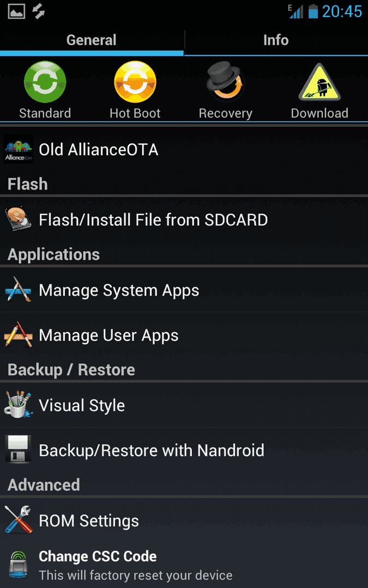
Task: Tap the yellow Download mode warning icon
Action: [319, 82]
